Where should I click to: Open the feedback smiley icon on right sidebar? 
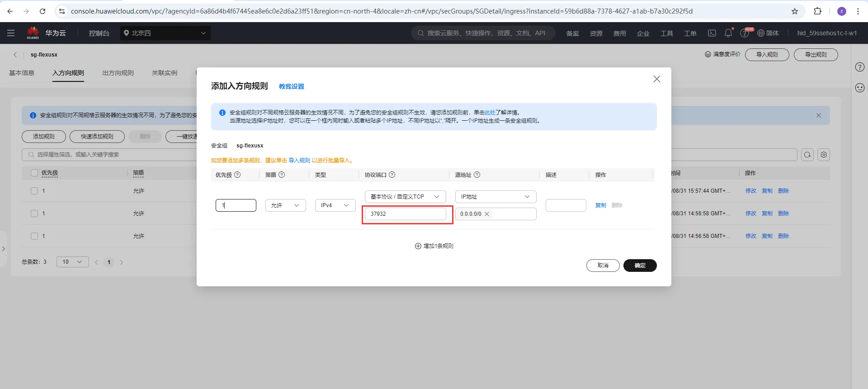coord(860,88)
